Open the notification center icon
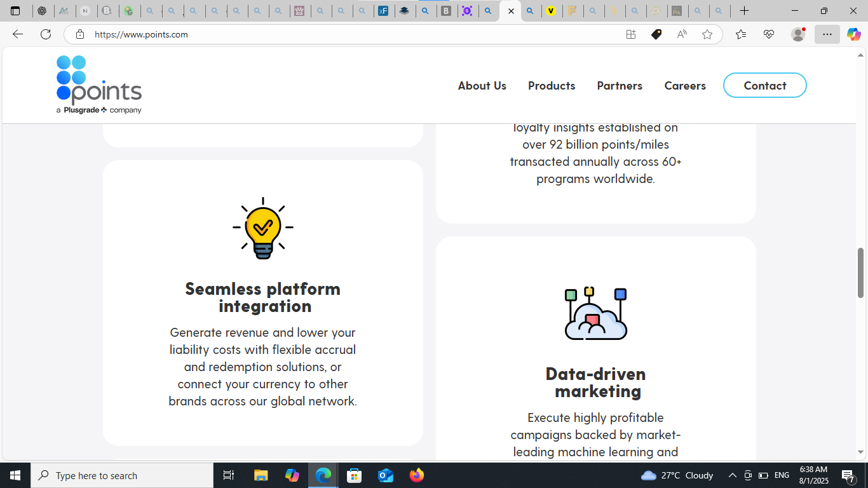The image size is (868, 488). pyautogui.click(x=848, y=475)
